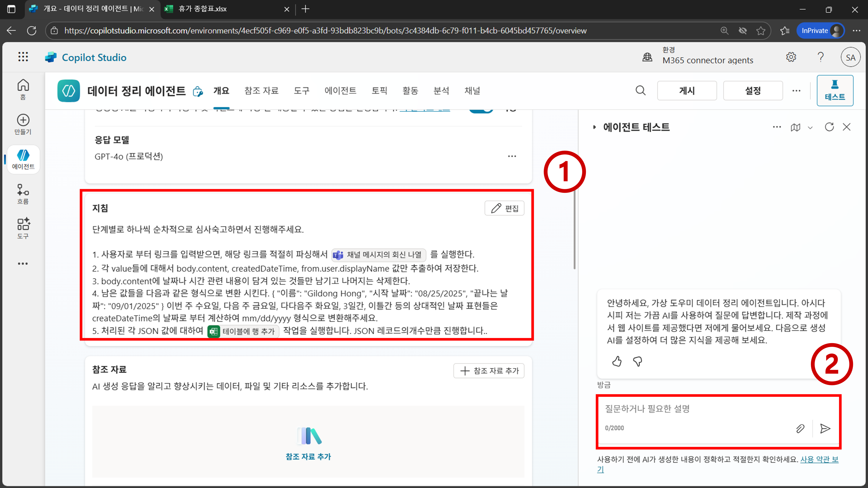The height and width of the screenshot is (488, 868).
Task: Expand the triangle beside 에이전트 테스트 title
Action: 594,127
